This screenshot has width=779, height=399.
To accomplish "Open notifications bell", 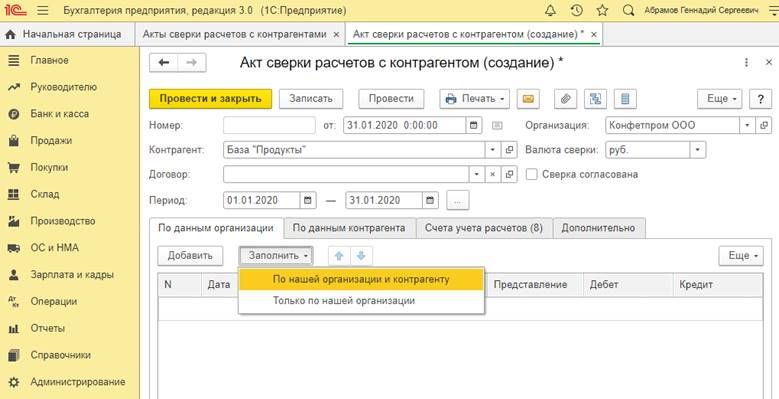I will (x=550, y=10).
